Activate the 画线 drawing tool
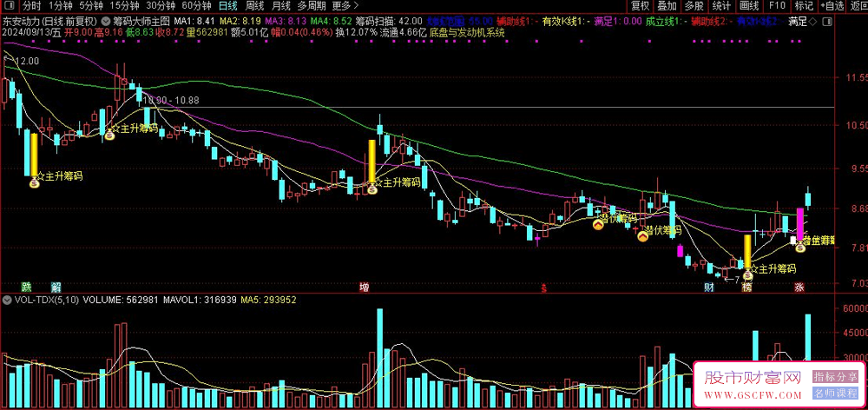This screenshot has height=410, width=868. click(749, 6)
